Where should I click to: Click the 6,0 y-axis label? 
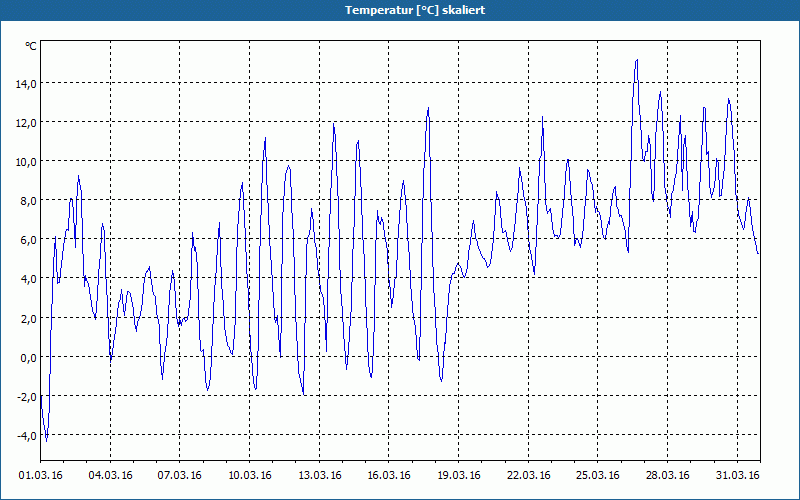[x=27, y=239]
